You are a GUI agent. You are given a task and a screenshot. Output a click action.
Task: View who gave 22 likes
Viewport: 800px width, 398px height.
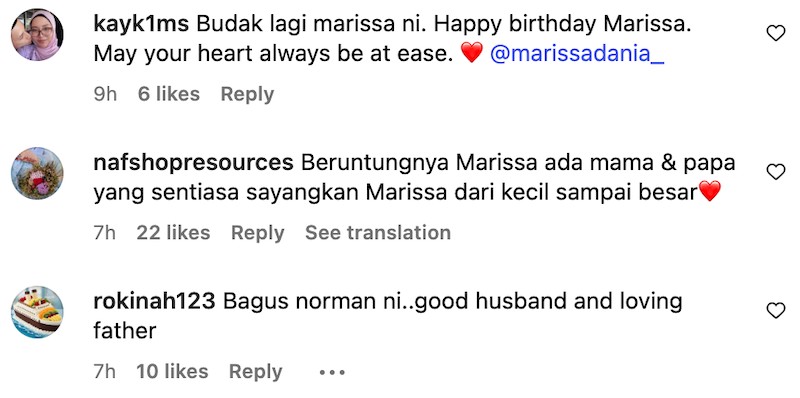[173, 233]
